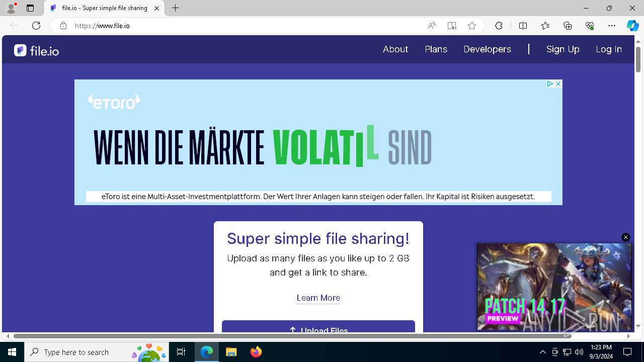
Task: Go to Sign Up
Action: tap(563, 49)
